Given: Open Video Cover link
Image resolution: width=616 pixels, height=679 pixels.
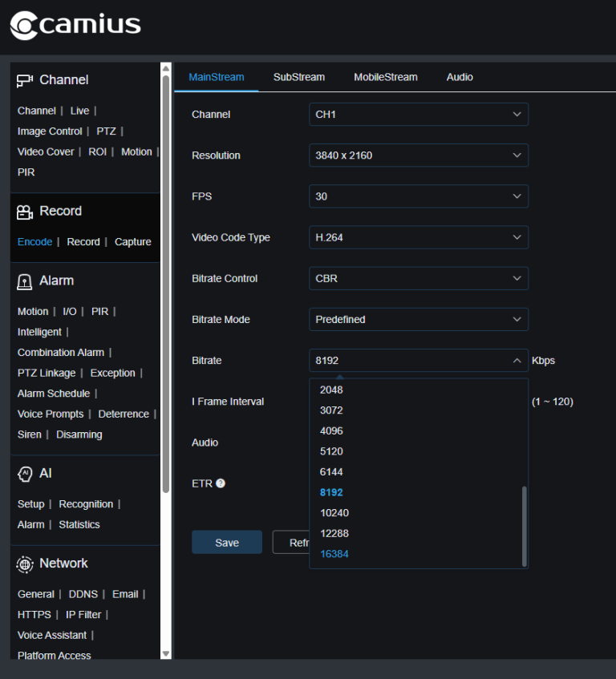Looking at the screenshot, I should (x=46, y=152).
